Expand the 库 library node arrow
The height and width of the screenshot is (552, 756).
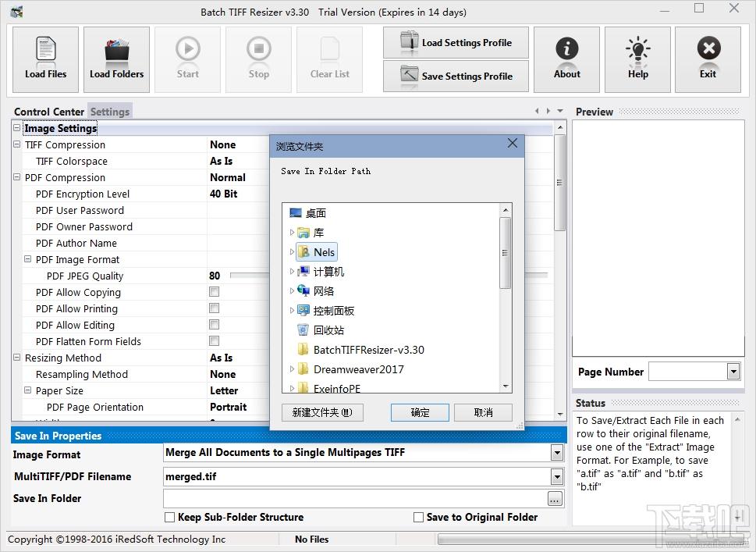[292, 233]
